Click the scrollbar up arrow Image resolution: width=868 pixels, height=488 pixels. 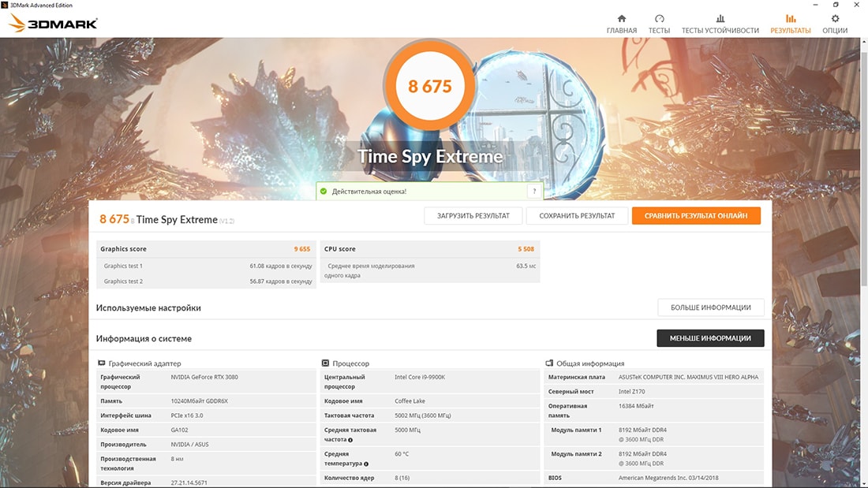(864, 42)
